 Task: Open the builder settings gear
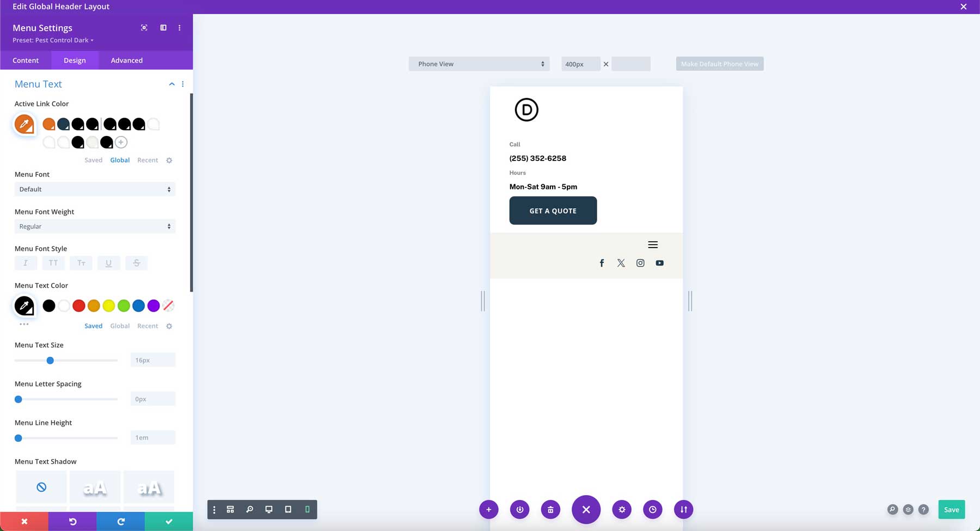click(622, 509)
